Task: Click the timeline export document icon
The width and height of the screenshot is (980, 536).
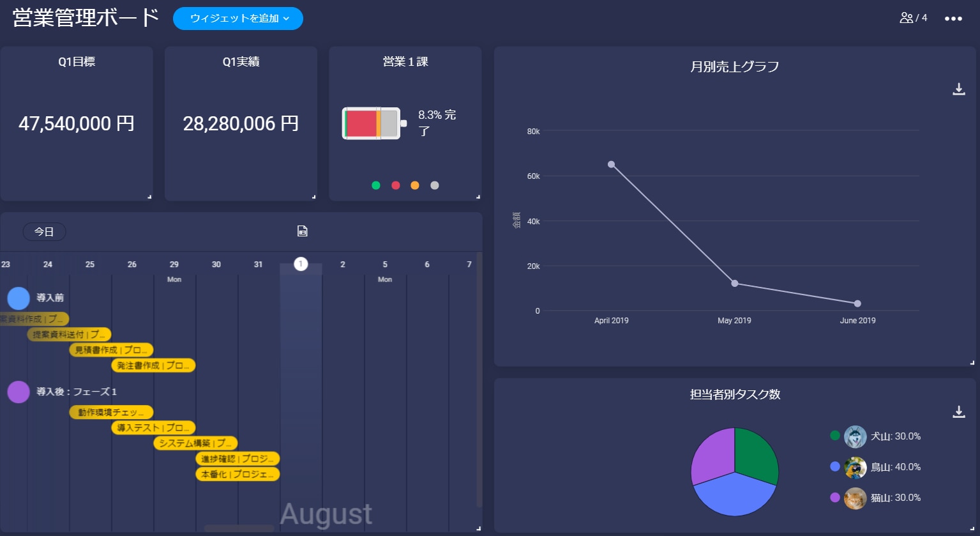Action: coord(303,231)
